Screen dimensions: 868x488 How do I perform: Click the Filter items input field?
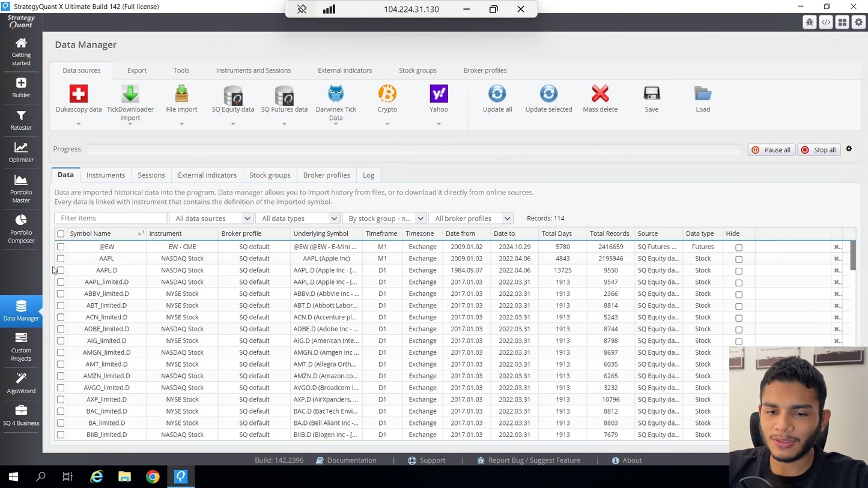click(111, 218)
